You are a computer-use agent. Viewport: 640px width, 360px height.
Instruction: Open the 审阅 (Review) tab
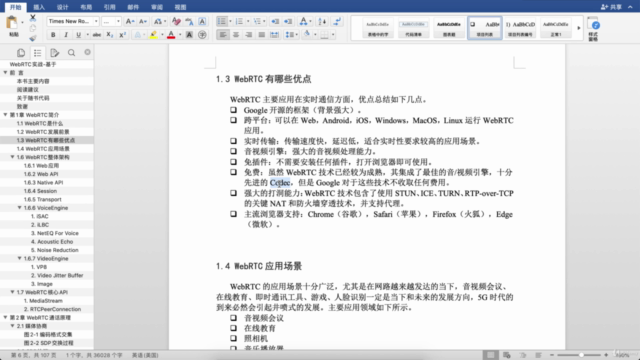point(157,7)
